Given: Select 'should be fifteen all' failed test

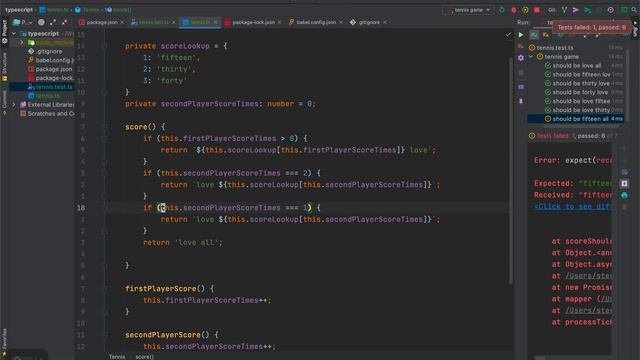Looking at the screenshot, I should (x=576, y=119).
